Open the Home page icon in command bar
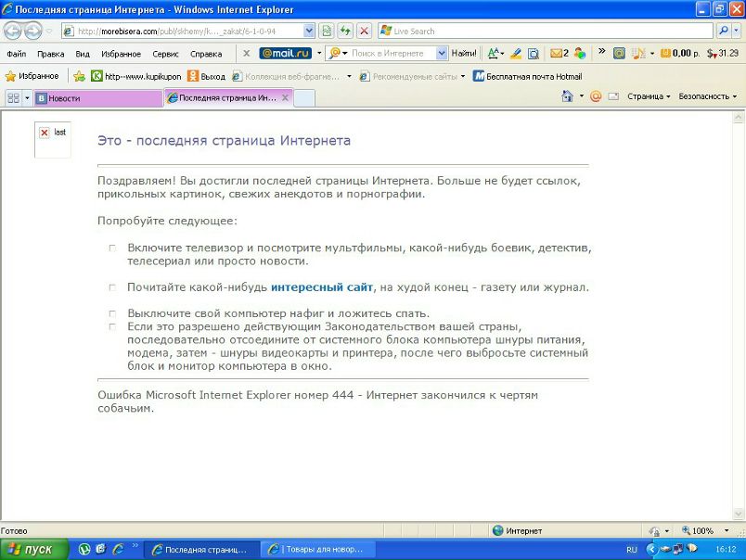Viewport: 746px width, 560px height. coord(566,96)
